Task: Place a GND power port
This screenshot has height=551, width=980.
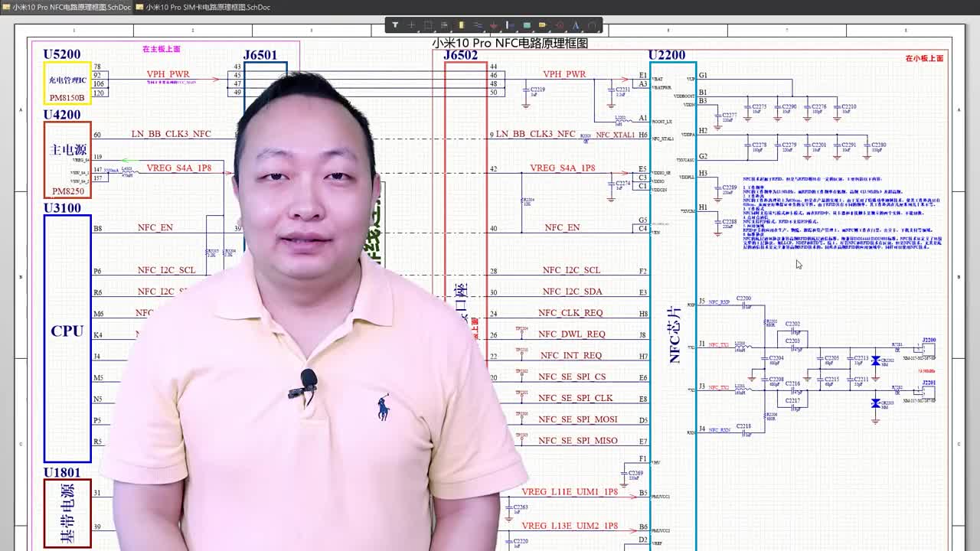Action: point(494,25)
